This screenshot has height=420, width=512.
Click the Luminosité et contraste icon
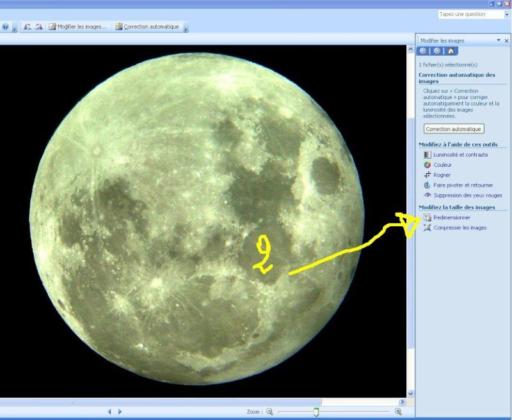coord(427,155)
